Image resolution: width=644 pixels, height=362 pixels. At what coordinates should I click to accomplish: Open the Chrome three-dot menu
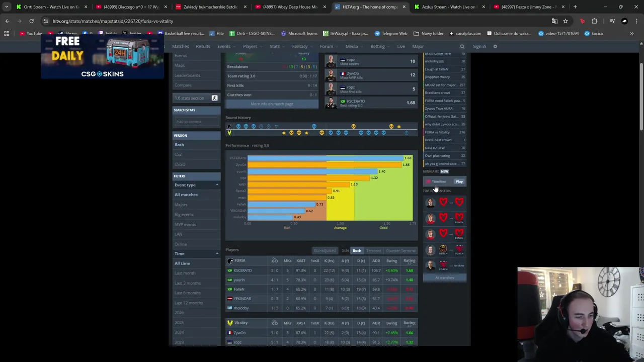(636, 21)
